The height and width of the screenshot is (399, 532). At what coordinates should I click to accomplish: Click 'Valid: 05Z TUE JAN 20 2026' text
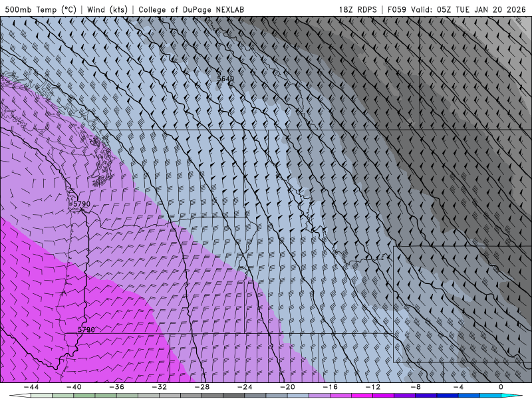pyautogui.click(x=468, y=9)
